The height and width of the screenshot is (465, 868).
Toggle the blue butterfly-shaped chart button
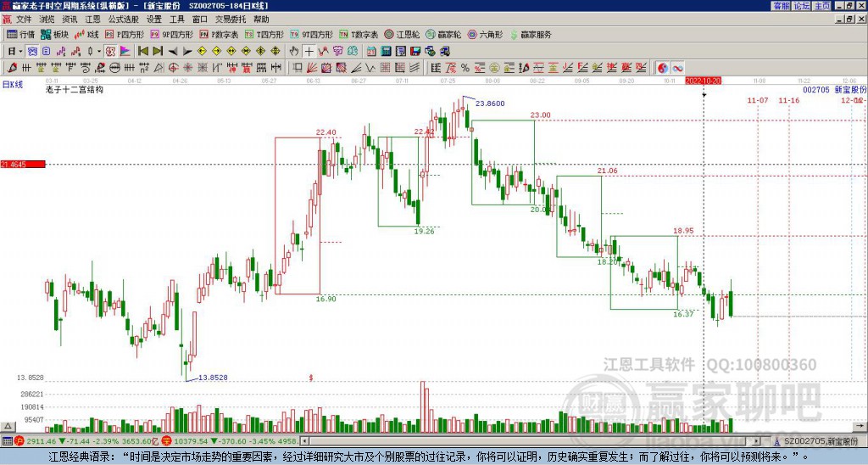point(33,51)
